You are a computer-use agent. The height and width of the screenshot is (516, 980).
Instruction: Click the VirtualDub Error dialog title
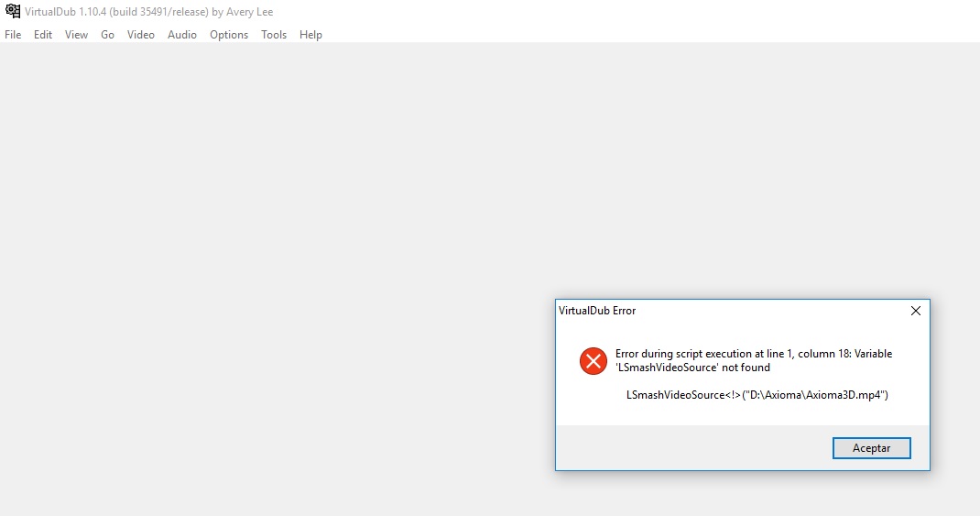click(597, 310)
